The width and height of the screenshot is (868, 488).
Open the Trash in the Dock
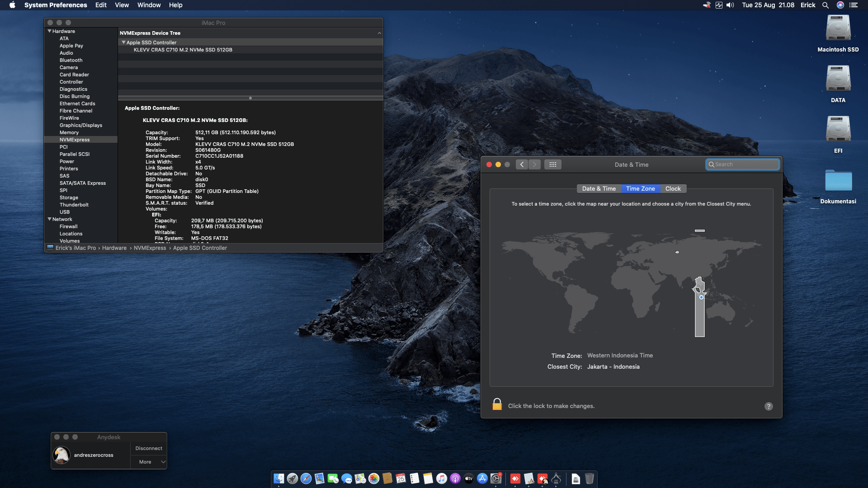[x=590, y=479]
